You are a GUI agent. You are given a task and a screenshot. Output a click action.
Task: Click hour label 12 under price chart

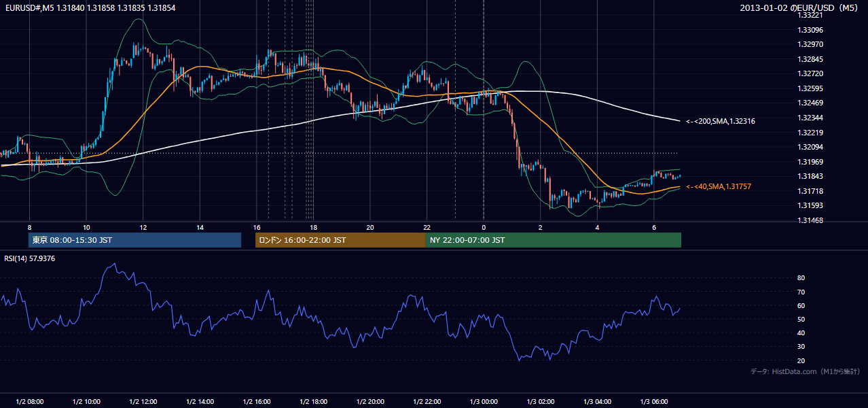[x=143, y=227]
